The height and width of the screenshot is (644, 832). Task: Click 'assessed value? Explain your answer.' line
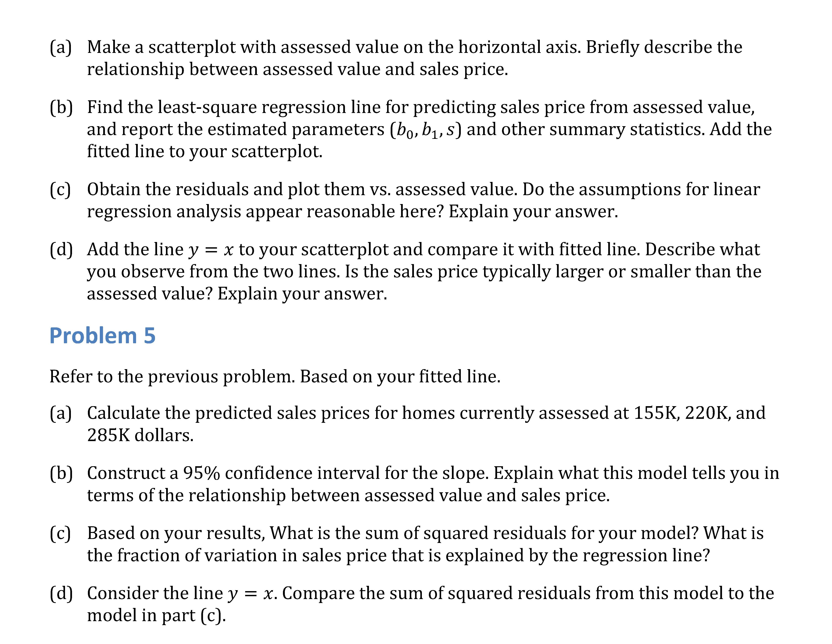[x=237, y=294]
